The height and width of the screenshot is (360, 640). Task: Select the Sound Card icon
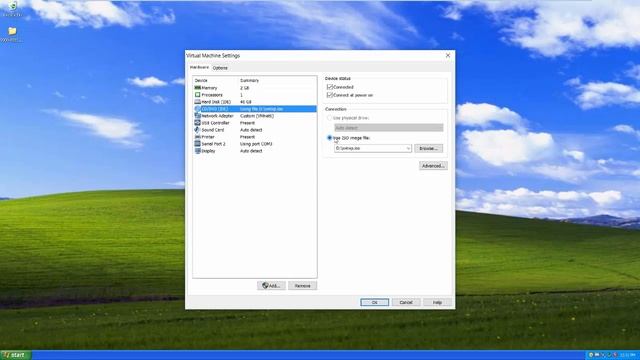click(198, 130)
